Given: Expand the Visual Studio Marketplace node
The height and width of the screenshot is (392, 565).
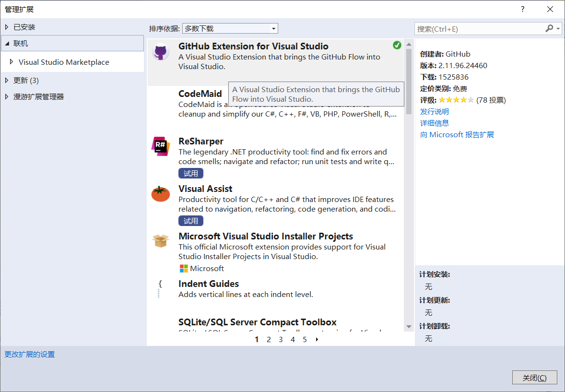Looking at the screenshot, I should coord(12,62).
